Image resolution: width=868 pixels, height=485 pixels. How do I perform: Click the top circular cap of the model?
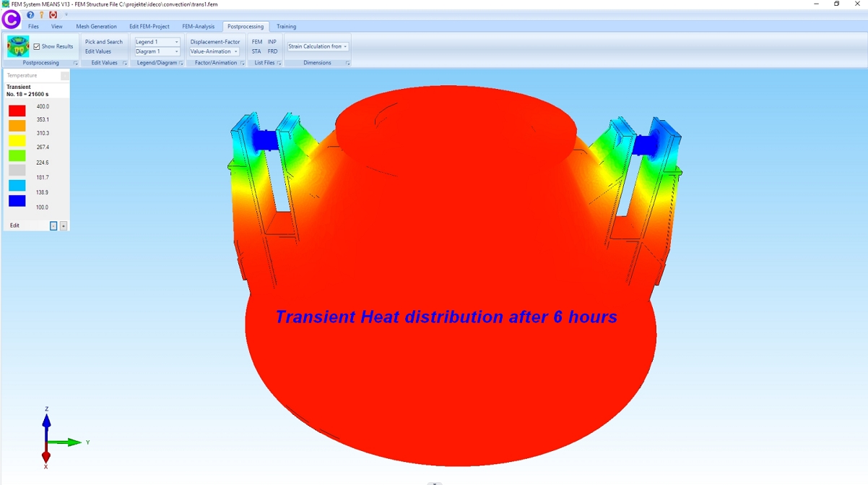click(x=456, y=125)
